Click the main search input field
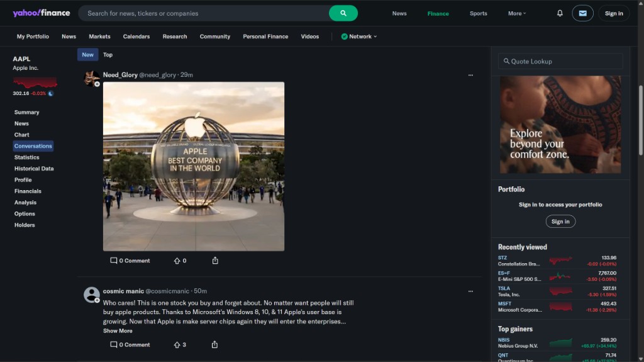This screenshot has width=644, height=362. (203, 13)
